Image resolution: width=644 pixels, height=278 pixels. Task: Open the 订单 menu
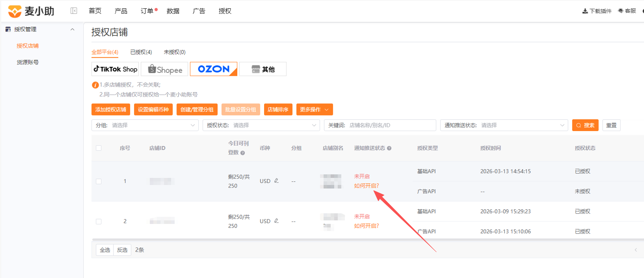click(x=147, y=11)
